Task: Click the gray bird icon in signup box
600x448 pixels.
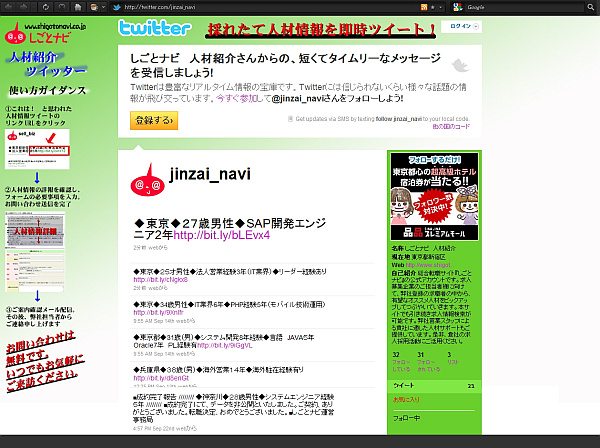Action: 460,65
